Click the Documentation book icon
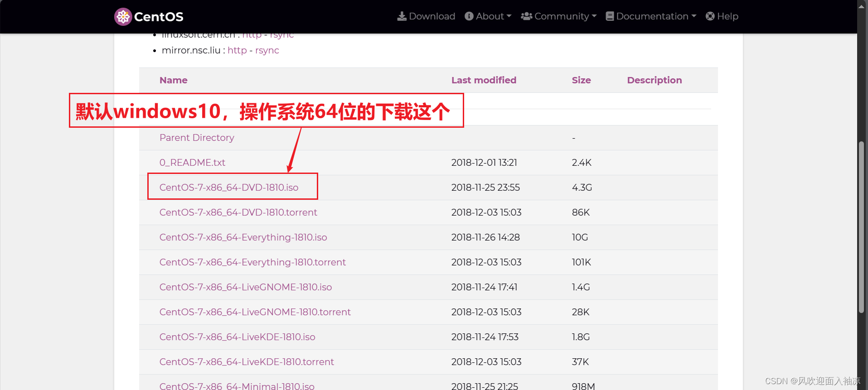 tap(610, 16)
